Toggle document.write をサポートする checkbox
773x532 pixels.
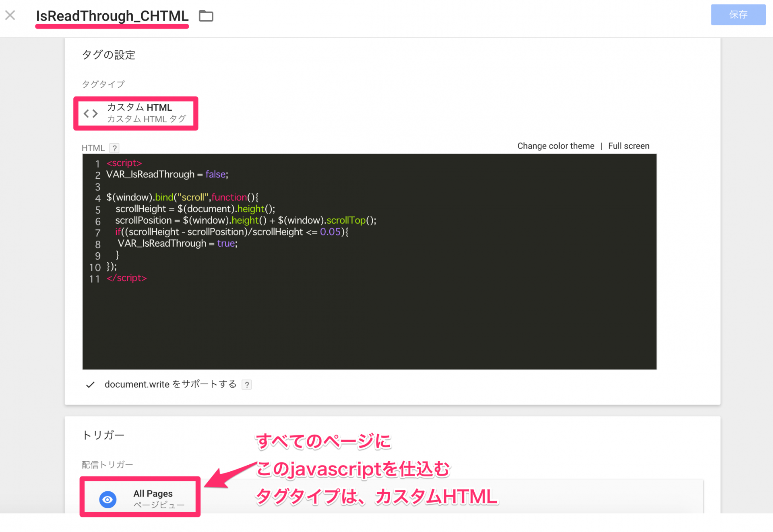pyautogui.click(x=91, y=385)
